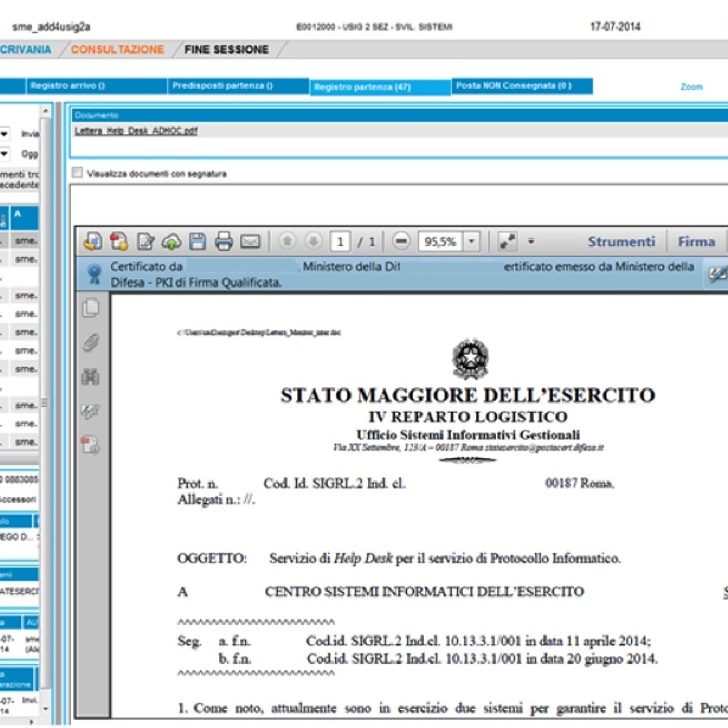
Task: Click the Zoom link
Action: [692, 87]
